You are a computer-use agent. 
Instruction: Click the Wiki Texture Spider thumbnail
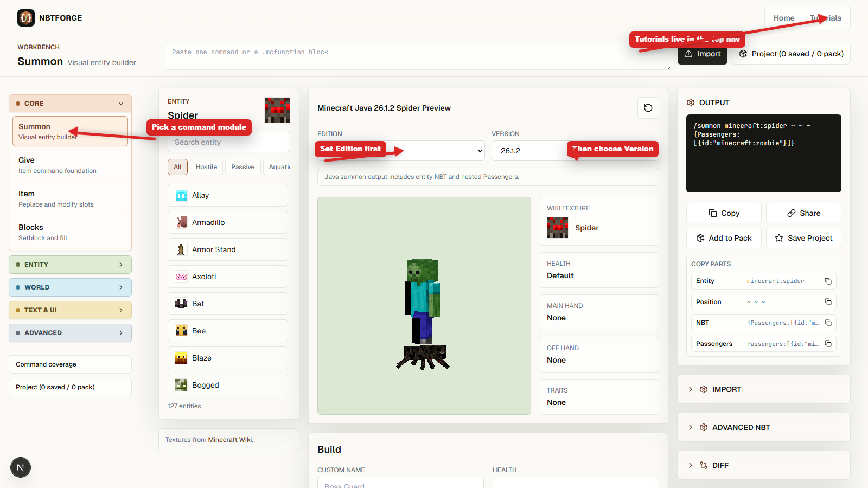558,228
